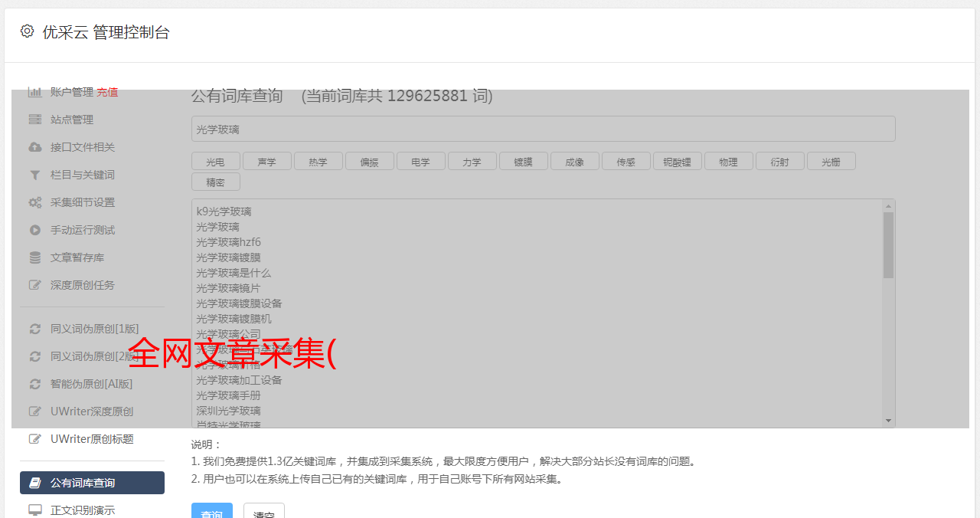Select 光学玻璃手册 in the results list

228,395
